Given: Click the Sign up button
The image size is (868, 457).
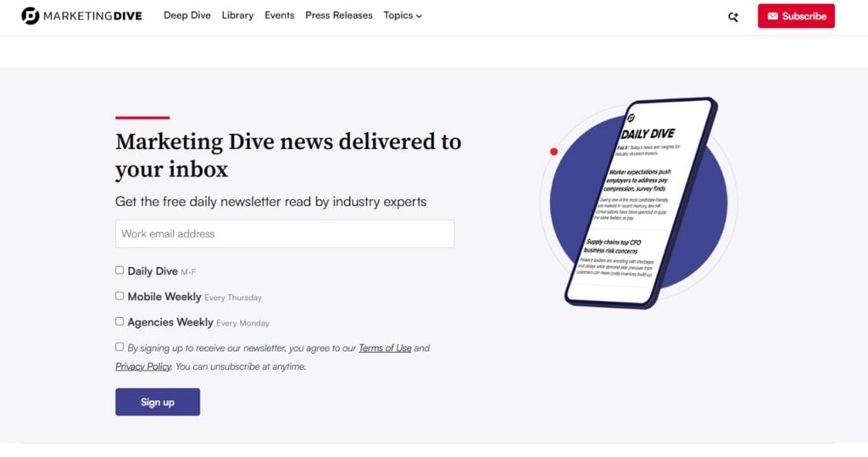Looking at the screenshot, I should coord(158,402).
